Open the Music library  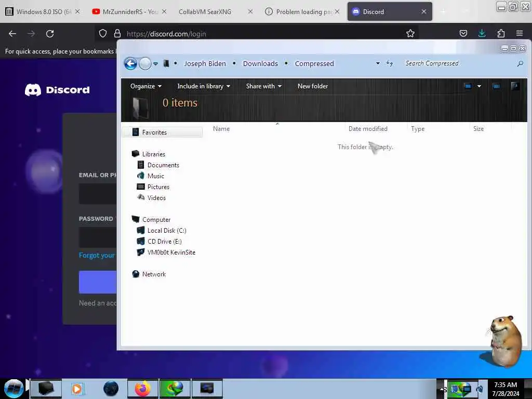coord(155,176)
